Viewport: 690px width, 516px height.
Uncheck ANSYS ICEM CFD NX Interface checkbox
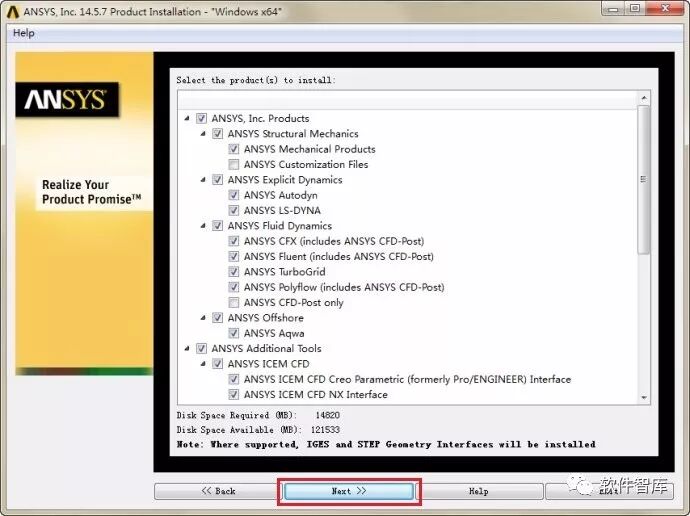(234, 395)
